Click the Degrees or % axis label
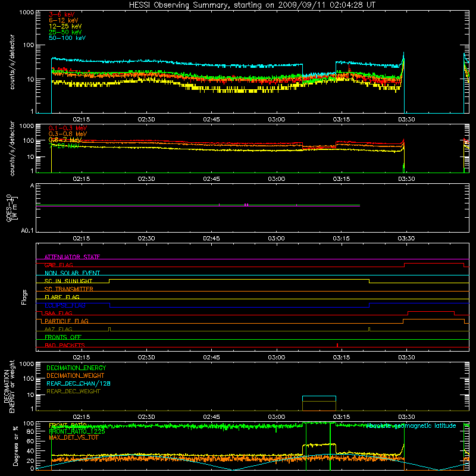This screenshot has height=476, width=476. [15, 446]
